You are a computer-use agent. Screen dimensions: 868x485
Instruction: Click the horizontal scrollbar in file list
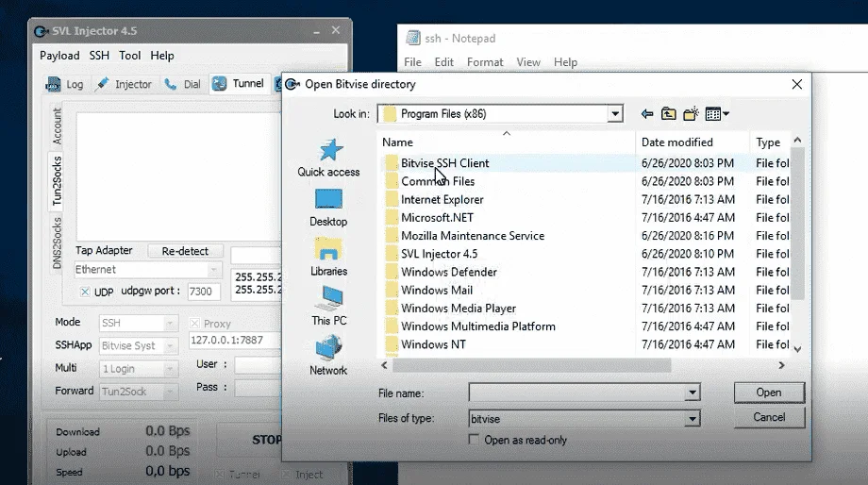(x=531, y=365)
